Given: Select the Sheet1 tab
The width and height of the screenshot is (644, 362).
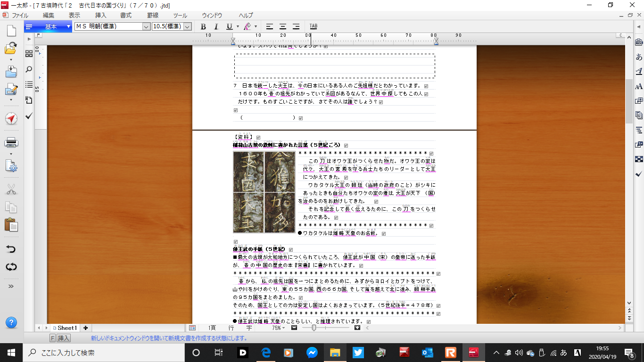Looking at the screenshot, I should click(x=65, y=328).
